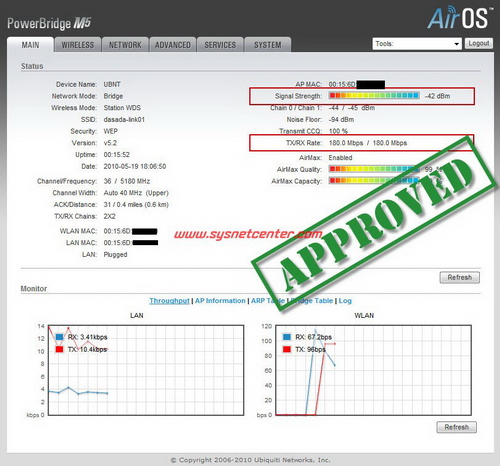This screenshot has width=500, height=466.
Task: Click the AirMax Capacity bar
Action: [x=374, y=181]
